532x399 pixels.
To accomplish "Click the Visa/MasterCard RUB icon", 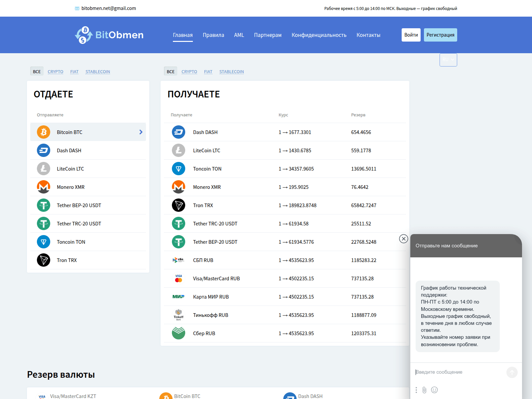I will pos(179,278).
